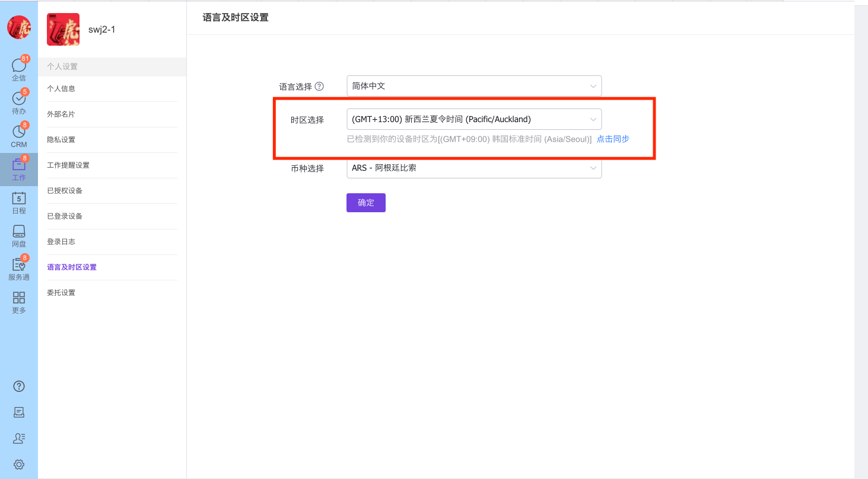Open the settings gear at the bottom

18,465
